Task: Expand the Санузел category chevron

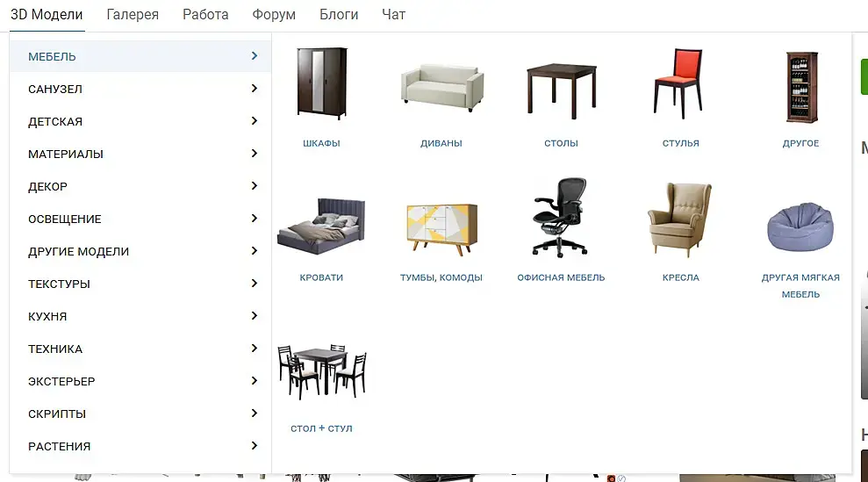Action: pos(255,89)
